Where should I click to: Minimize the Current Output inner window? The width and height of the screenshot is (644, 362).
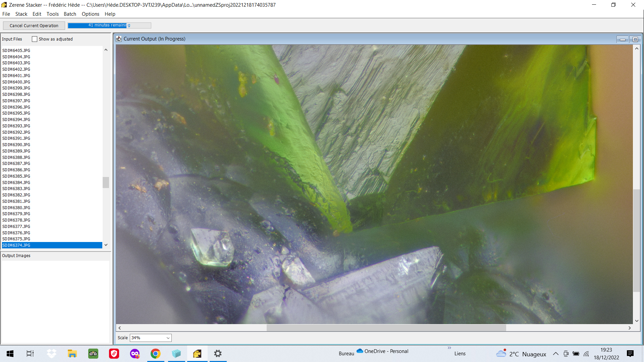tap(623, 40)
